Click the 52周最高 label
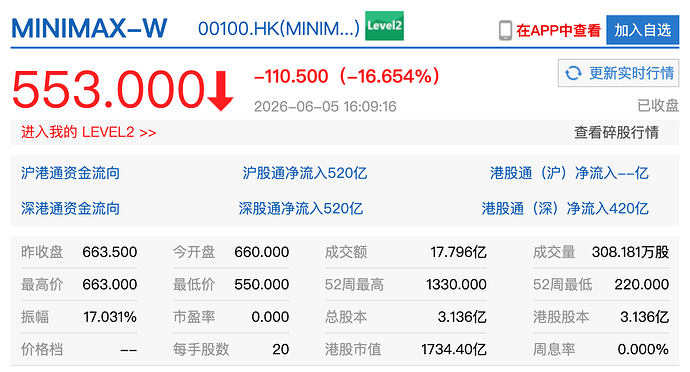Screen dimensions: 690x372 tap(354, 284)
